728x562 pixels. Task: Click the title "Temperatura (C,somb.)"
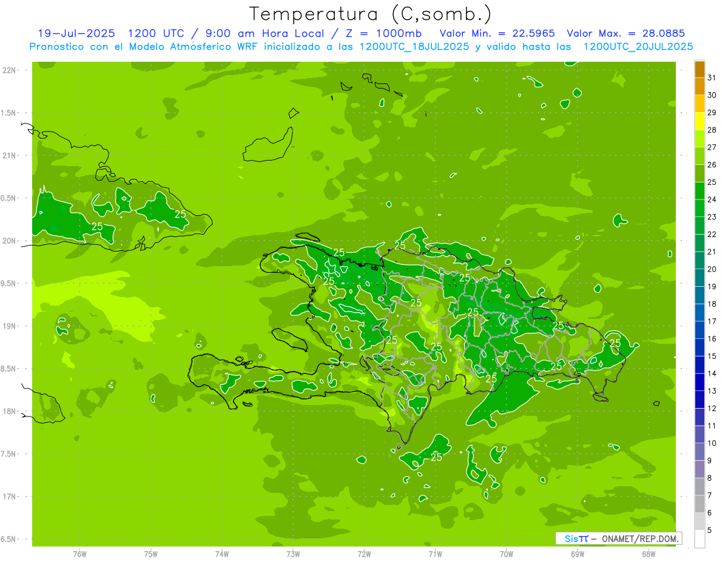point(371,14)
